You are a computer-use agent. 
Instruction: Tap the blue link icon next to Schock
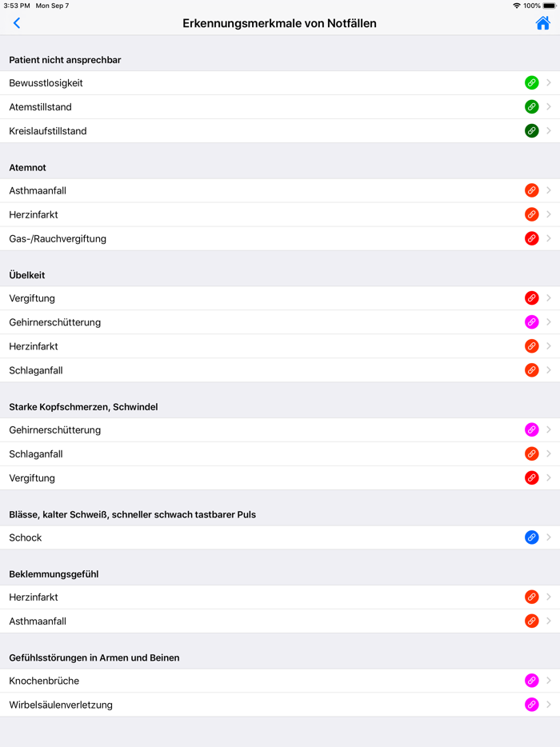[x=531, y=537]
